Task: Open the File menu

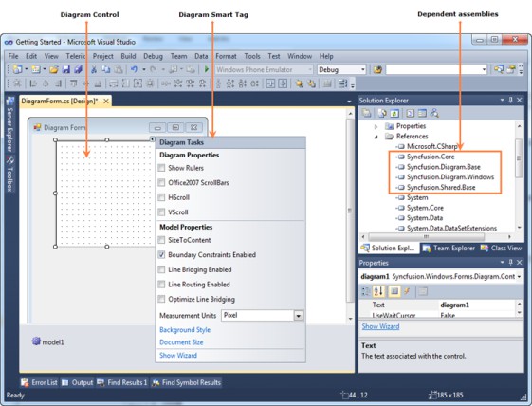Action: coord(13,56)
